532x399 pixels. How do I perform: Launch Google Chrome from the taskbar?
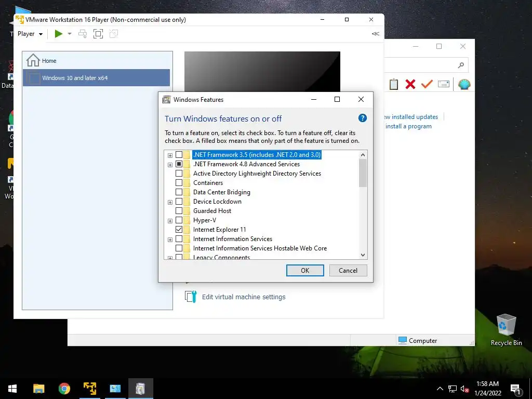tap(64, 389)
